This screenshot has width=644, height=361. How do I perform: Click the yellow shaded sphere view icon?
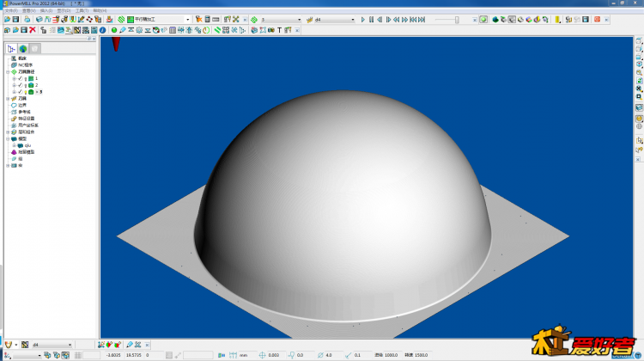tap(639, 119)
